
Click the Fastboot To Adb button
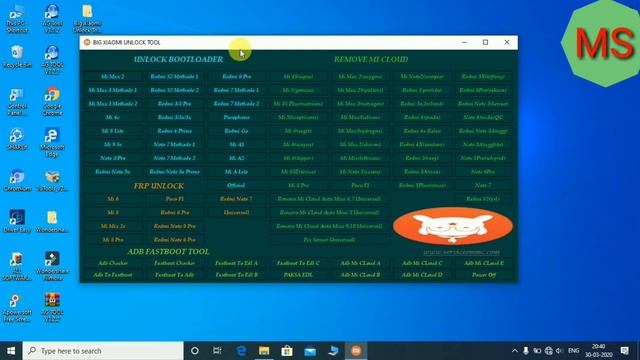click(x=174, y=275)
